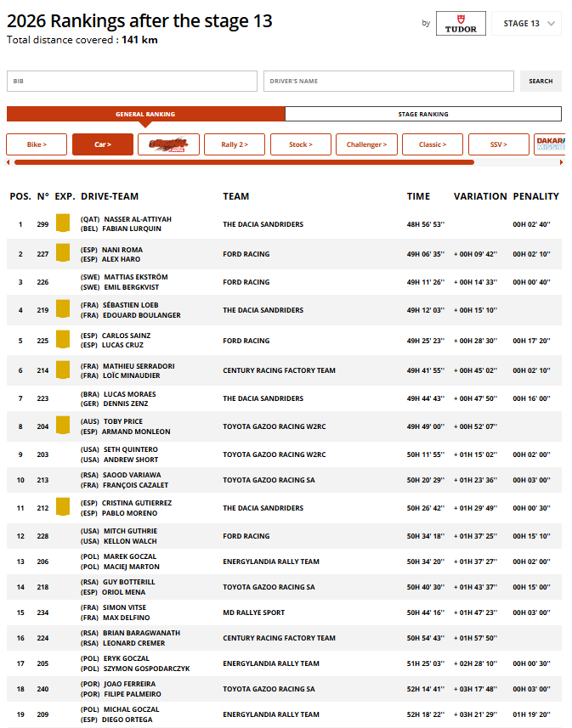Open the STAGE 13 dropdown
Viewport: 572px width, 728px height.
(x=526, y=24)
